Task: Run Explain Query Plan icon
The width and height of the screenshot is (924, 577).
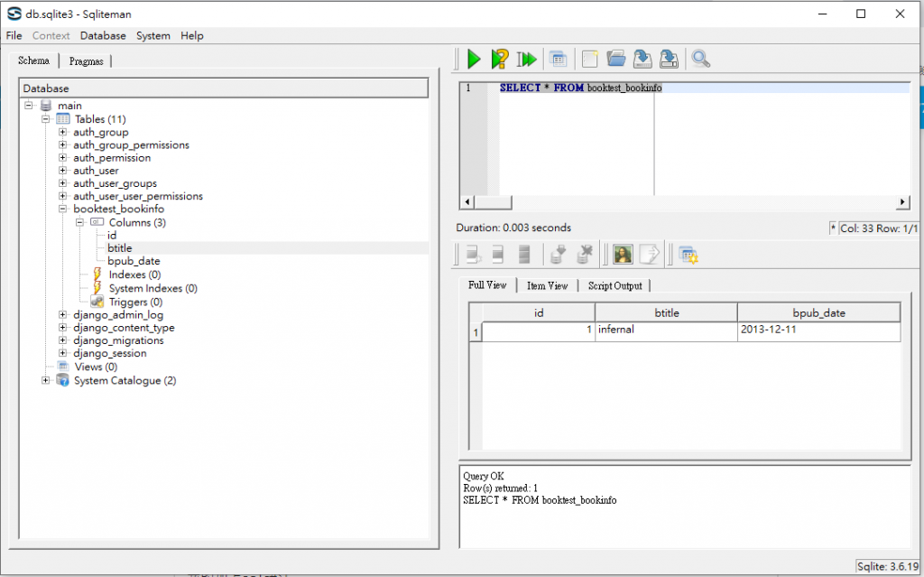Action: [500, 59]
